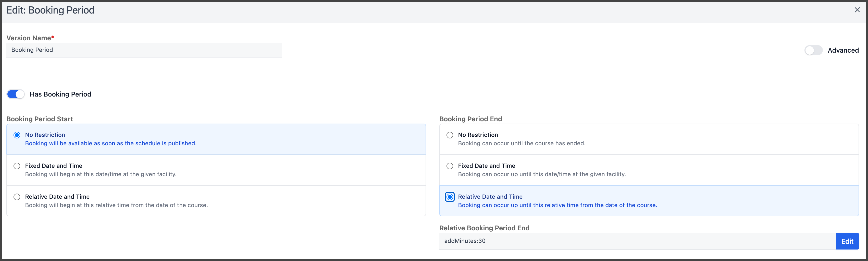The width and height of the screenshot is (868, 261).
Task: Click the 'Relative Booking Period End' label
Action: [x=484, y=228]
